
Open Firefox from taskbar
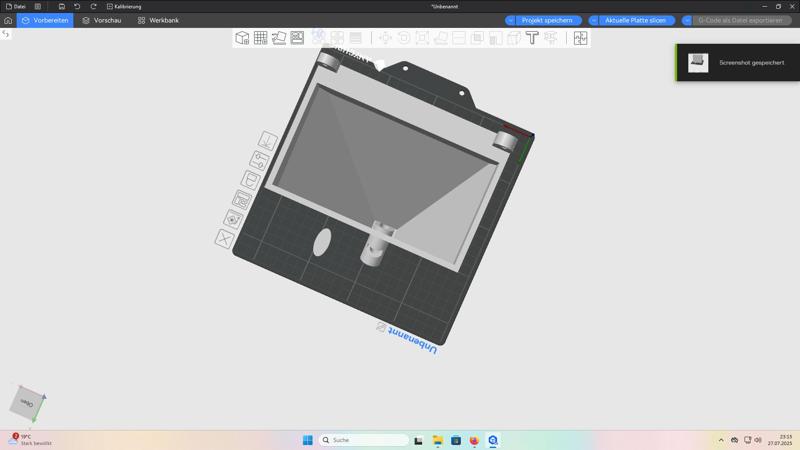click(x=474, y=440)
